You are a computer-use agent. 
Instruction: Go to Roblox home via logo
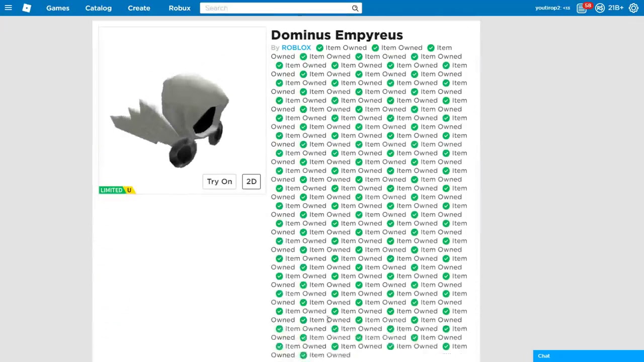coord(27,8)
